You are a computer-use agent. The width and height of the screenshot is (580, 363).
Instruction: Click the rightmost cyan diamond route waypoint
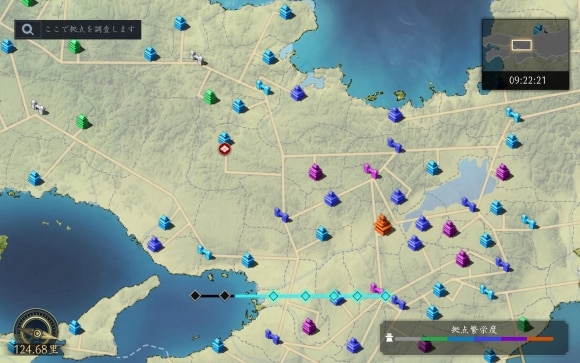pyautogui.click(x=385, y=296)
